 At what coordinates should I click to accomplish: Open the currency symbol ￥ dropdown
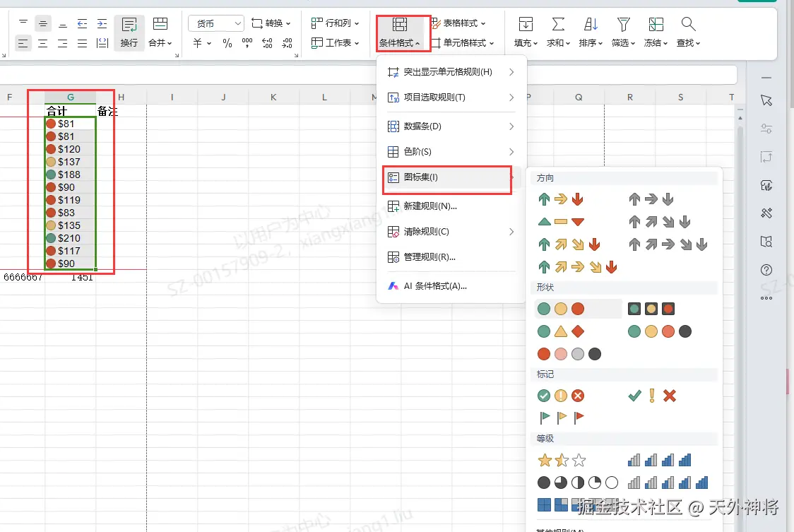tap(202, 43)
